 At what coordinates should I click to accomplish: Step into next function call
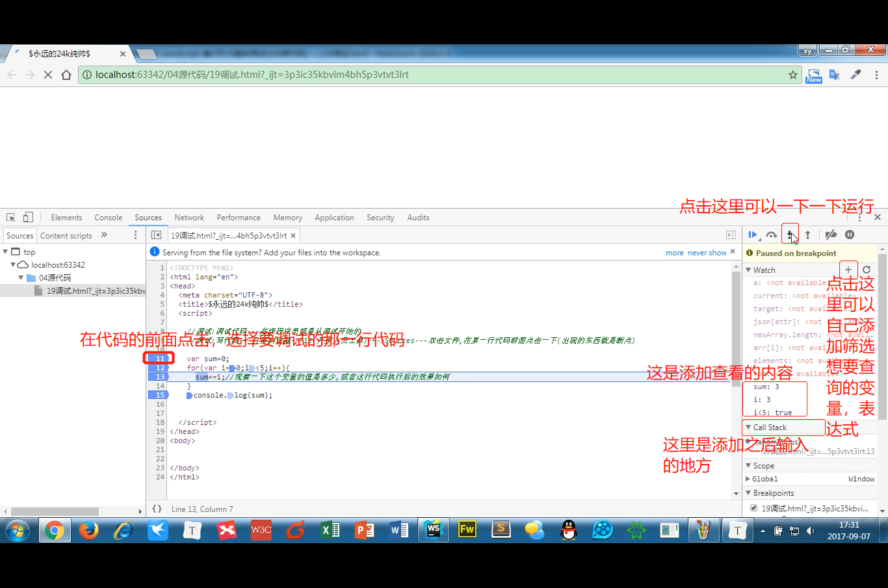(x=789, y=235)
